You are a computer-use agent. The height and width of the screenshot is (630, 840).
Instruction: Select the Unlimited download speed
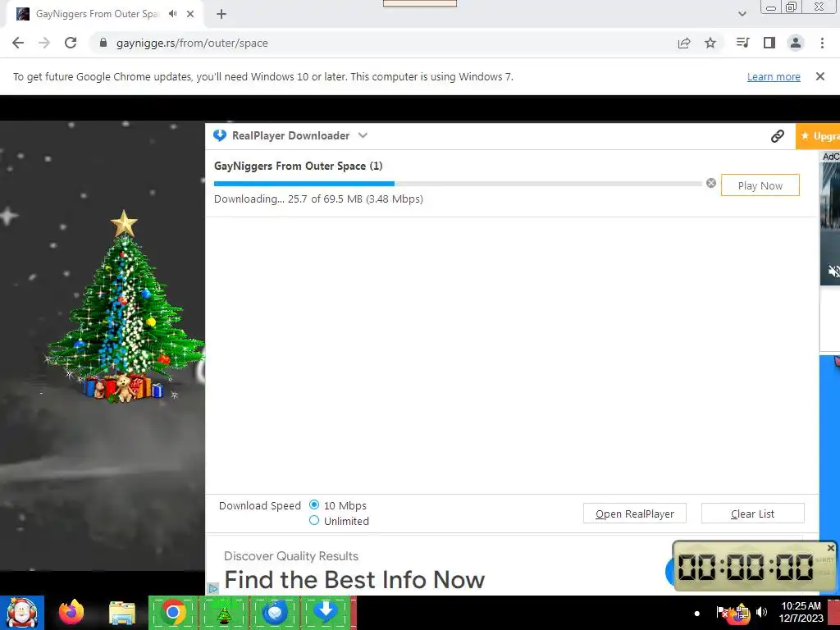coord(314,520)
